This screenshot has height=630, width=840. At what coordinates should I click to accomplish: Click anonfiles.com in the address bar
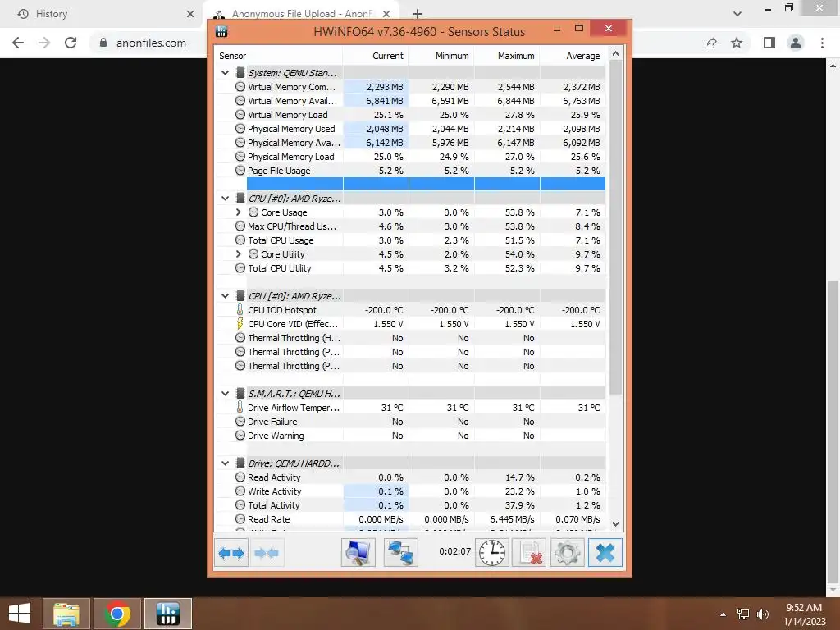[x=151, y=43]
